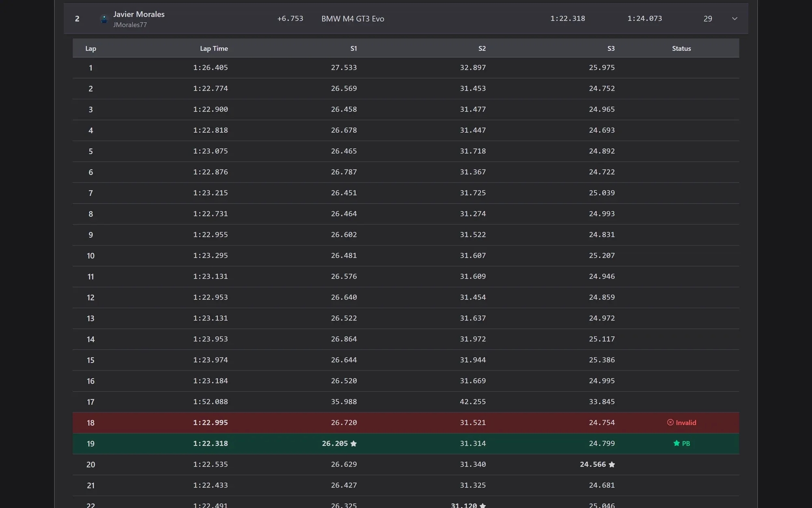Viewport: 812px width, 508px height.
Task: Select lap 1 time 1:26.405
Action: pos(210,68)
